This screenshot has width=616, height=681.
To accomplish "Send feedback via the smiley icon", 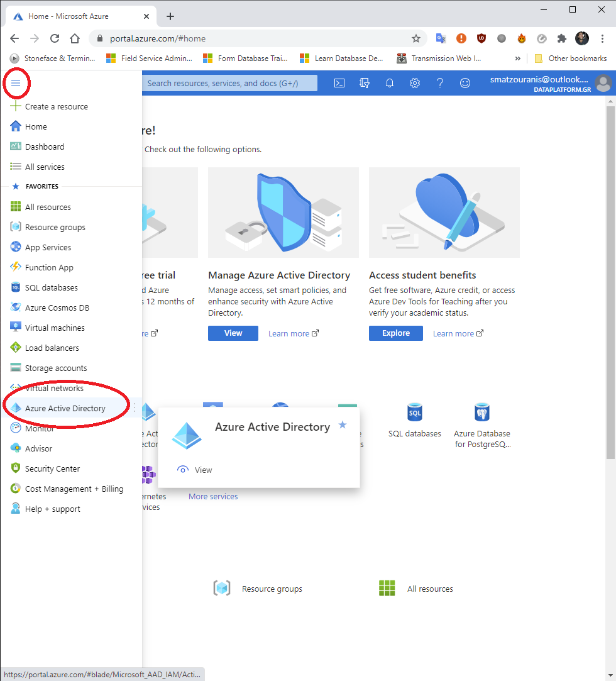I will coord(465,82).
